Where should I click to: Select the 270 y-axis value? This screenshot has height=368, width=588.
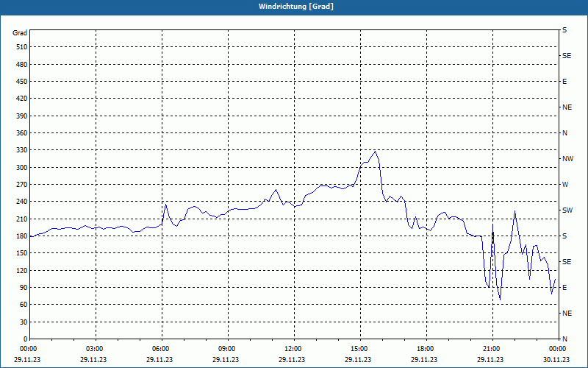[22, 185]
